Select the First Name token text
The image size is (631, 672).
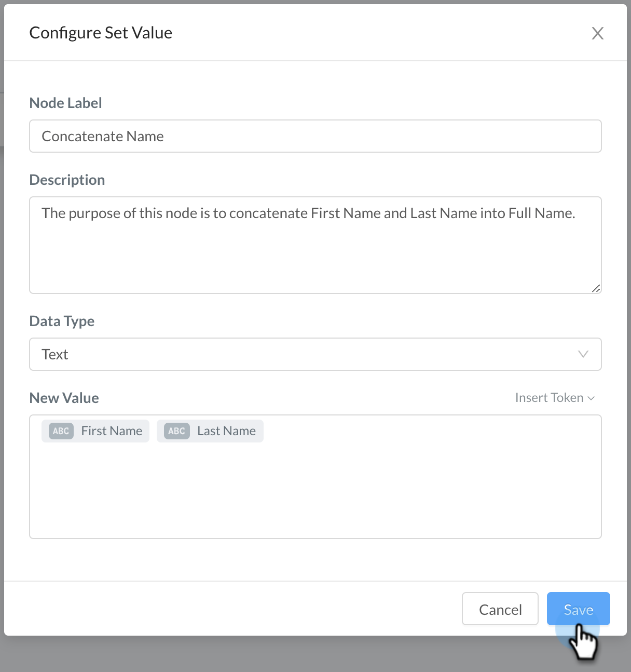click(112, 431)
